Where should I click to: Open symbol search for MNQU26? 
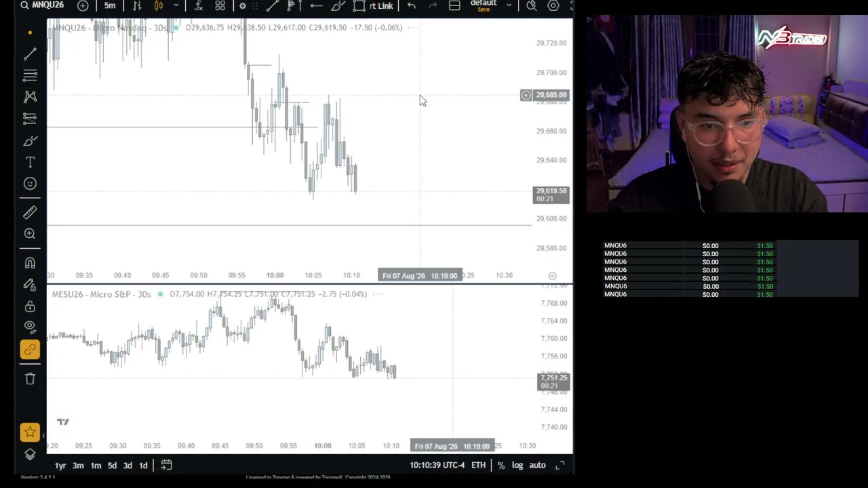pyautogui.click(x=42, y=5)
